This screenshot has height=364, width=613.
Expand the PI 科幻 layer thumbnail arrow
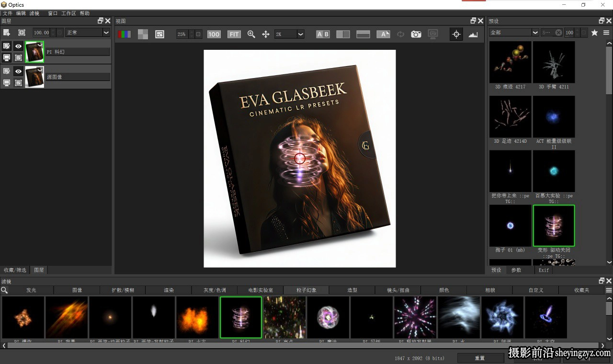tap(40, 45)
